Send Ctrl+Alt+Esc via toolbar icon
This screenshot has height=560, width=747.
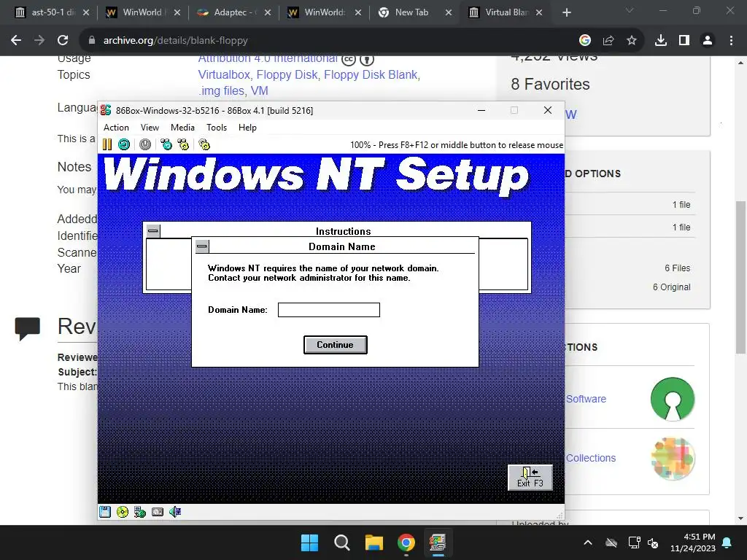click(183, 144)
